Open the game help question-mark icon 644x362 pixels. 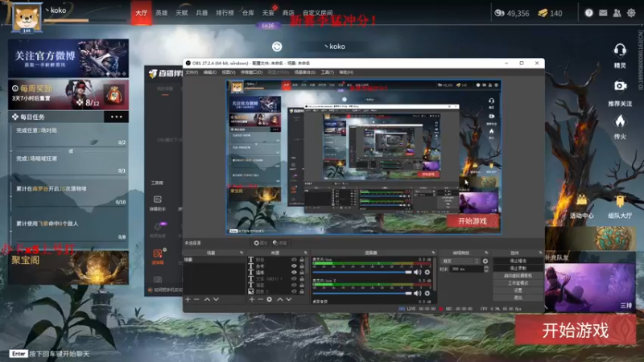point(589,13)
